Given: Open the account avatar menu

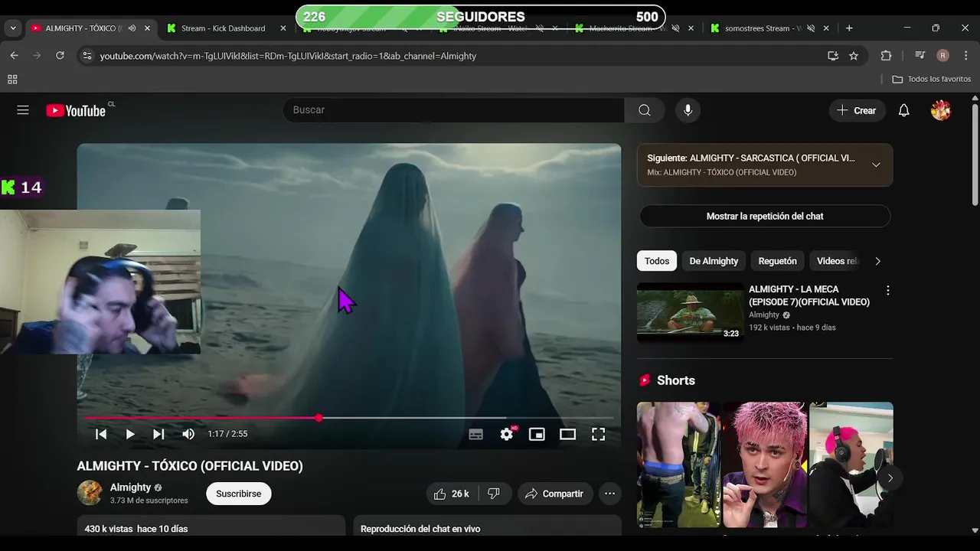Looking at the screenshot, I should (941, 110).
